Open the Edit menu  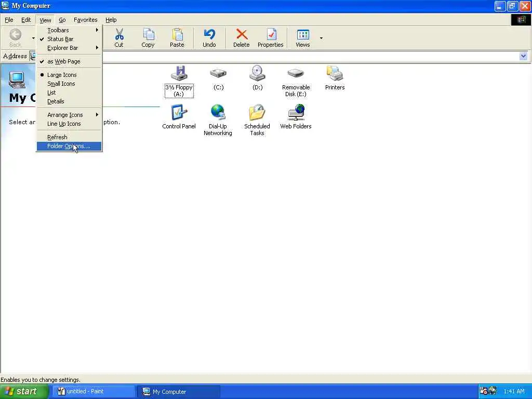[x=26, y=20]
